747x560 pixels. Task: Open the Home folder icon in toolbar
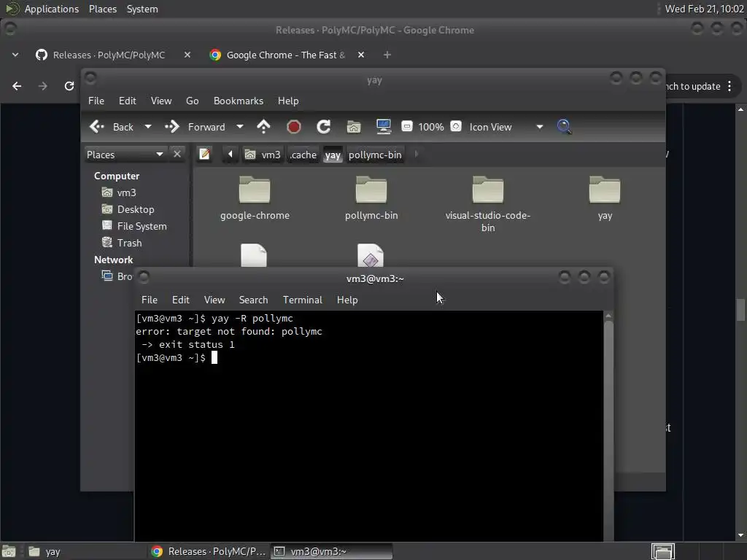354,127
